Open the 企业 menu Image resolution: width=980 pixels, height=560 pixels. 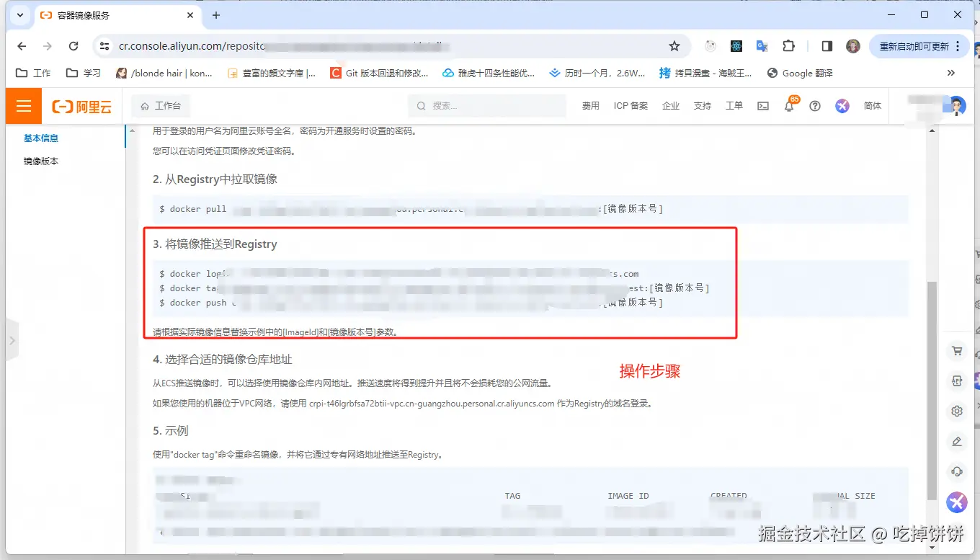pyautogui.click(x=671, y=106)
